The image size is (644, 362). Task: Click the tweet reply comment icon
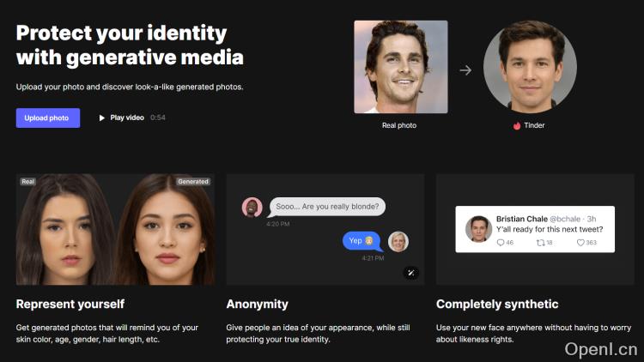[x=501, y=243]
